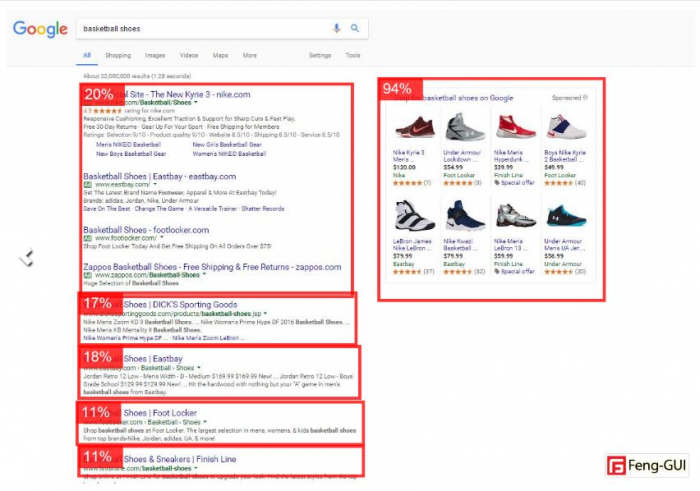Image resolution: width=700 pixels, height=491 pixels.
Task: Open the search Tools option
Action: click(353, 55)
